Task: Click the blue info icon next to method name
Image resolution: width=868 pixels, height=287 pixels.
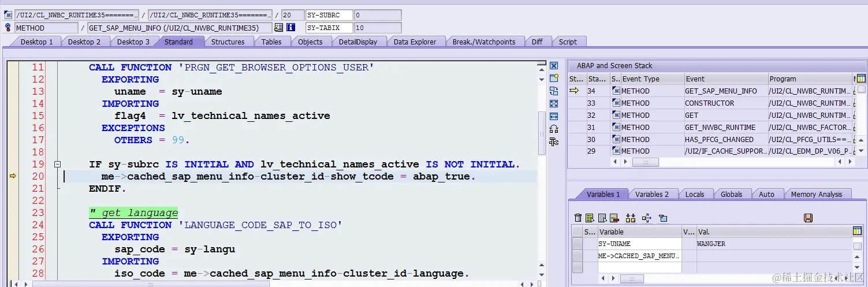Action: tap(290, 27)
